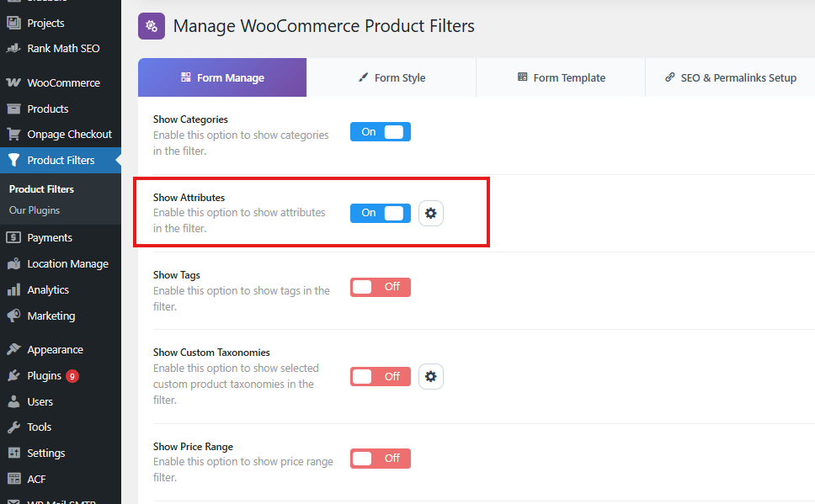The width and height of the screenshot is (815, 504).
Task: Click the Show Categories heading
Action: (190, 119)
